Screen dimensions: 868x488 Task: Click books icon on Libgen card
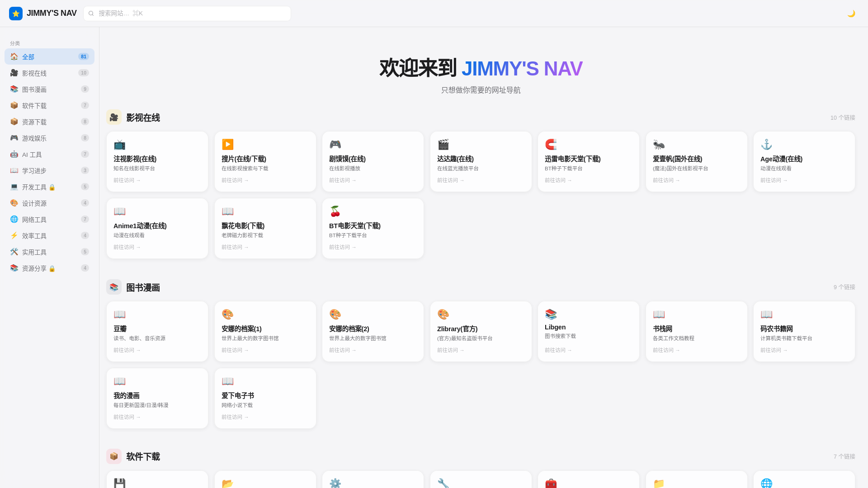coord(551,314)
